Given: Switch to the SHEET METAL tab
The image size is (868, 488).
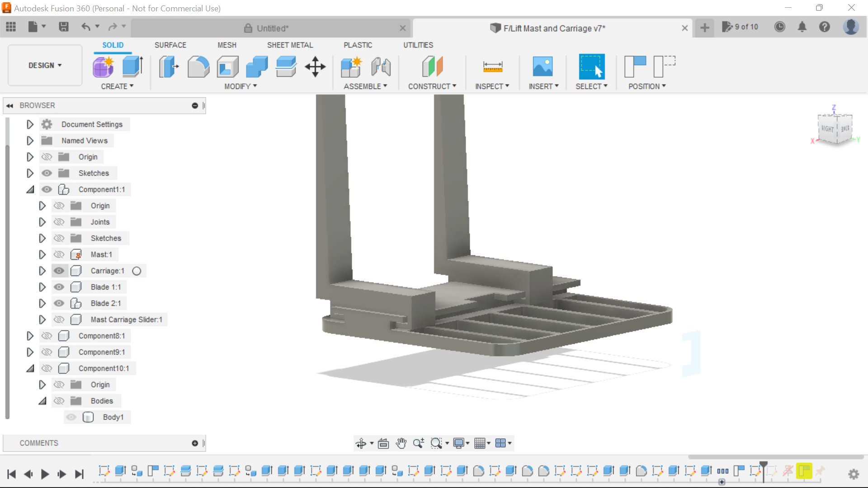Looking at the screenshot, I should click(290, 45).
